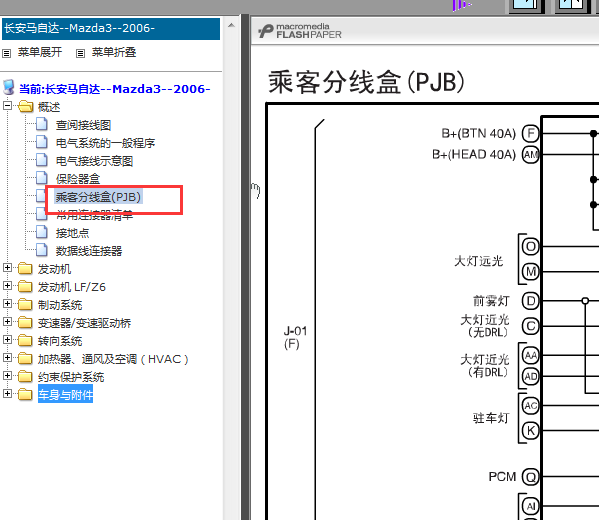Click the icon beside 菜单展开
599x520 pixels.
pos(6,53)
